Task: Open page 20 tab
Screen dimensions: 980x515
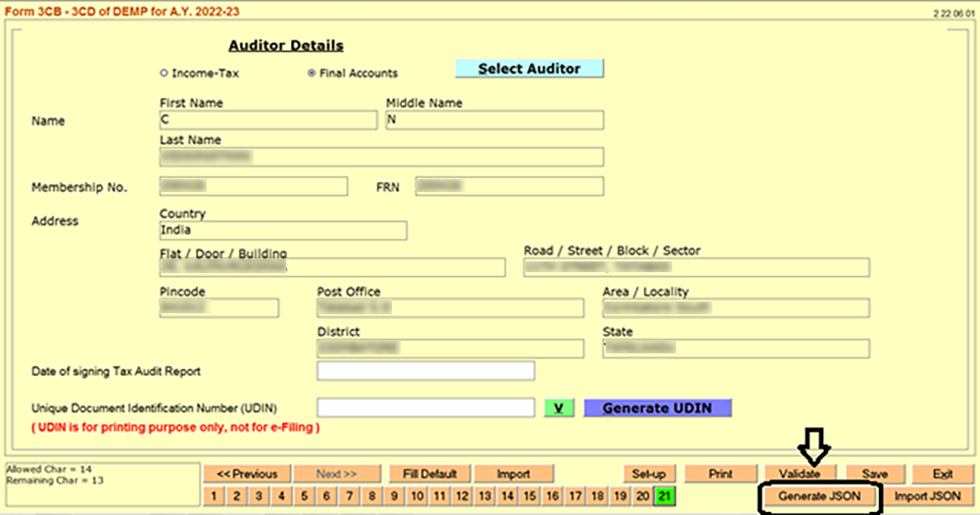Action: [642, 496]
